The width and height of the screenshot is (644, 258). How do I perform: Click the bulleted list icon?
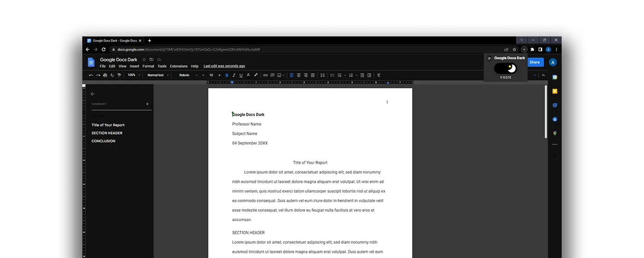point(339,75)
